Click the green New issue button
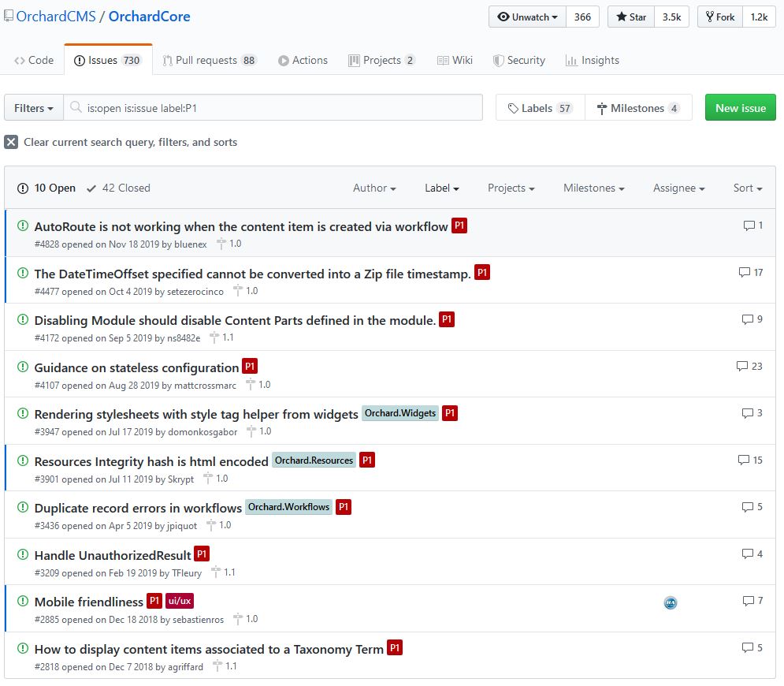Viewport: 784px width, 686px height. pyautogui.click(x=740, y=107)
